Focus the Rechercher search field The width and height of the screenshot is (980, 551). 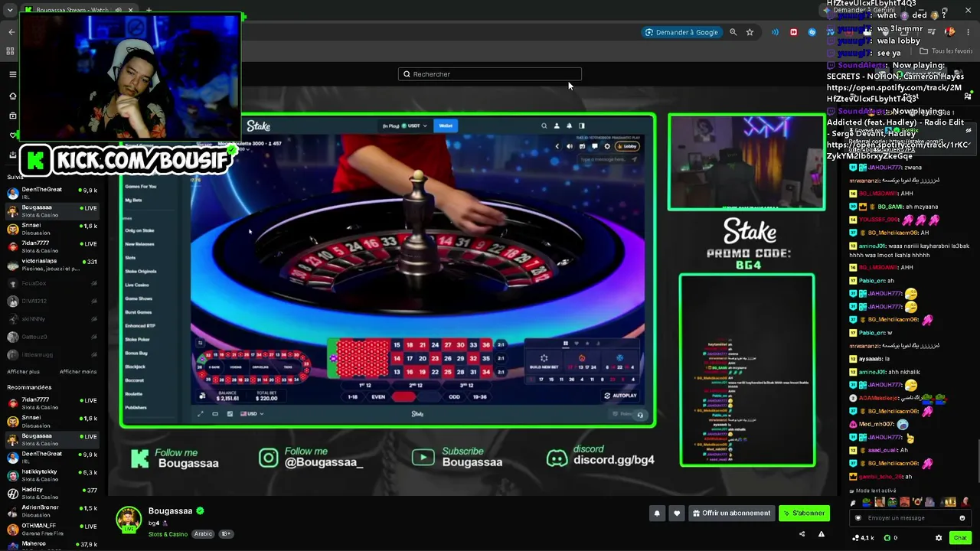coord(490,74)
